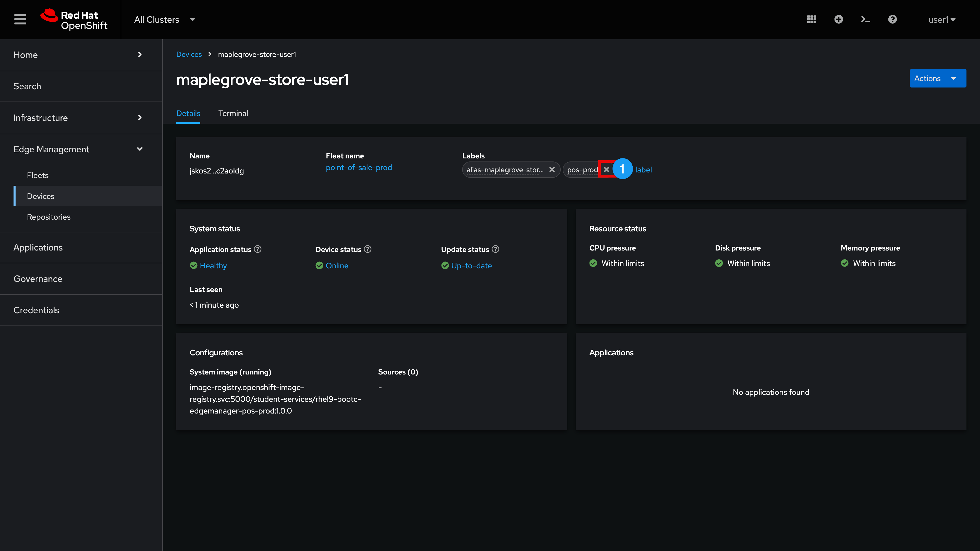
Task: Show Update status help tooltip icon
Action: pyautogui.click(x=495, y=249)
